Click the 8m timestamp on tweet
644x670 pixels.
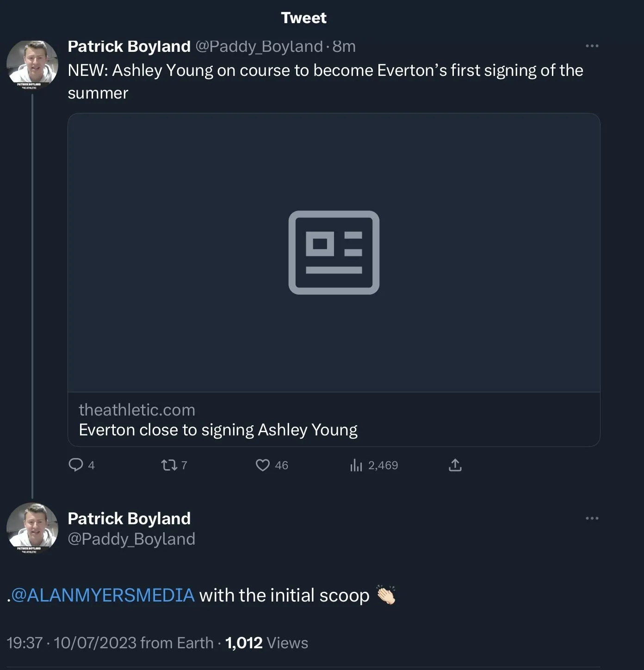click(x=344, y=46)
